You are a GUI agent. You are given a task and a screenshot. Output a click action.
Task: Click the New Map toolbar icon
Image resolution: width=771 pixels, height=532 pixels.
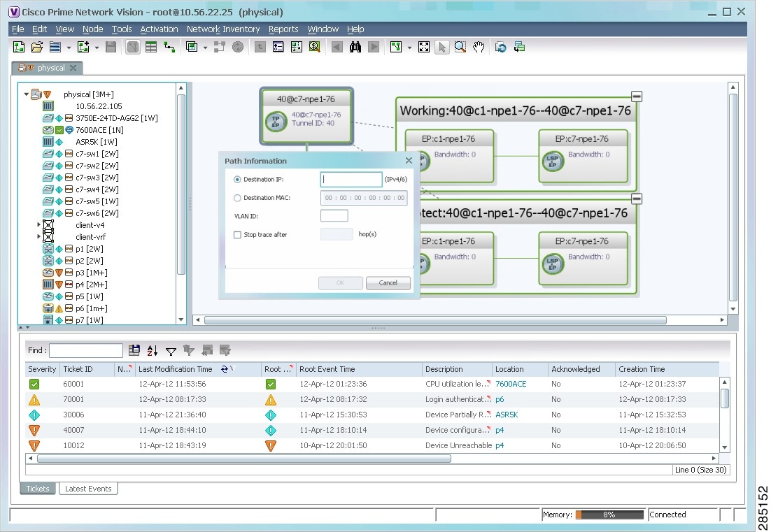[19, 47]
